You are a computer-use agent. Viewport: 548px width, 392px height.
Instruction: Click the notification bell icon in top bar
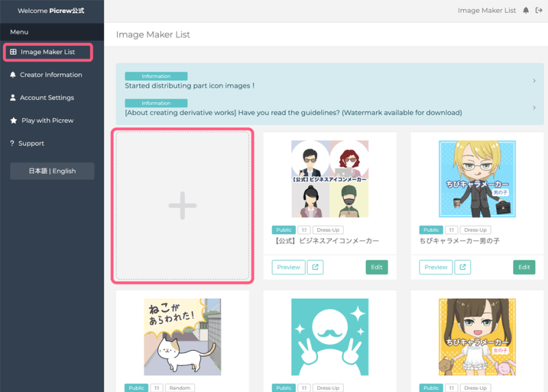pos(525,10)
